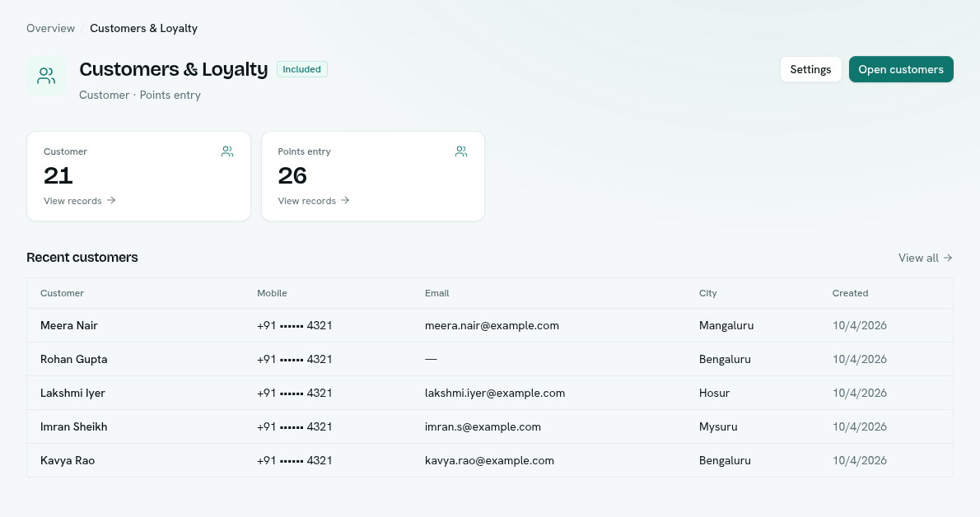Click Mangaluru city cell
980x517 pixels.
[726, 325]
